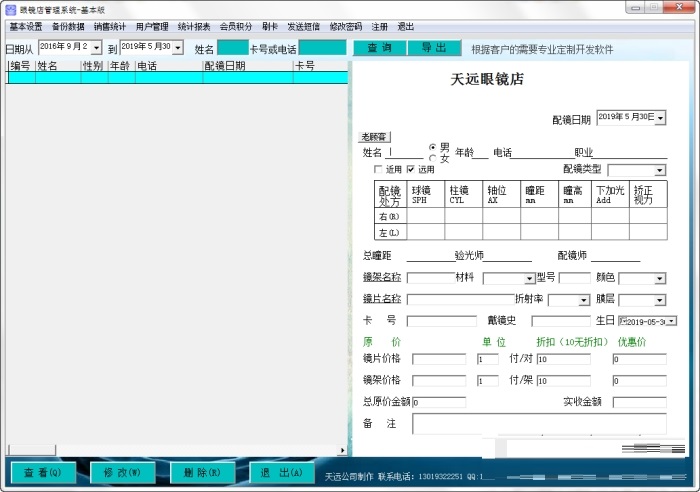Open the 用户管理 menu
The image size is (700, 492).
(x=152, y=27)
